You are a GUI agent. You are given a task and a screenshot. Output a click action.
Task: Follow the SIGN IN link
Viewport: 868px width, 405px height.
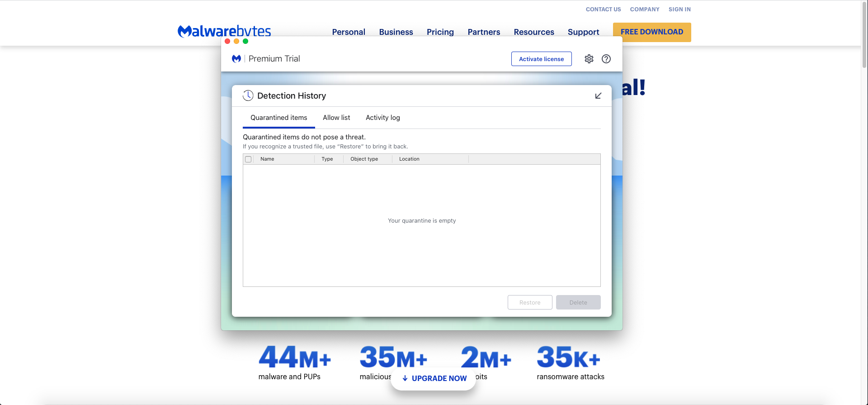click(x=680, y=10)
